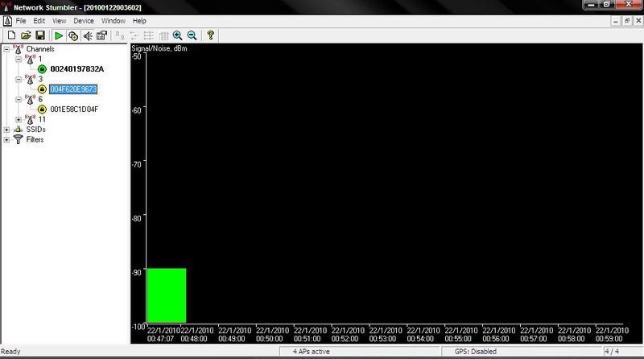Click the funnel icon beside Filters
Image resolution: width=644 pixels, height=359 pixels.
19,140
